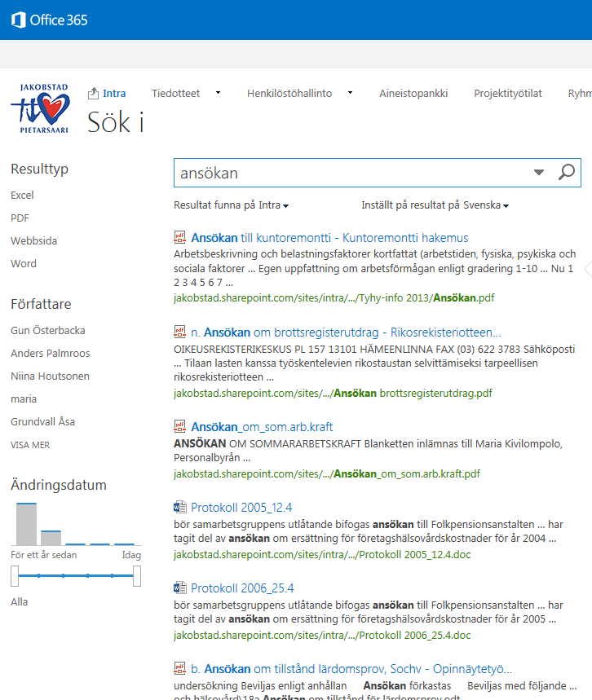This screenshot has width=592, height=700.
Task: Click URL ending Protokoll 2005_12.4.doc
Action: tap(322, 554)
